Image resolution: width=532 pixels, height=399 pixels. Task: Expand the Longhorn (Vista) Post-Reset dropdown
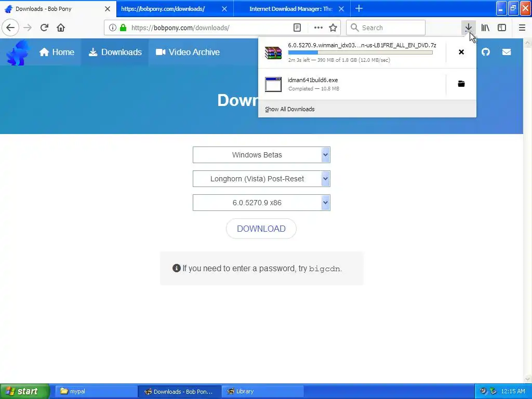(261, 179)
